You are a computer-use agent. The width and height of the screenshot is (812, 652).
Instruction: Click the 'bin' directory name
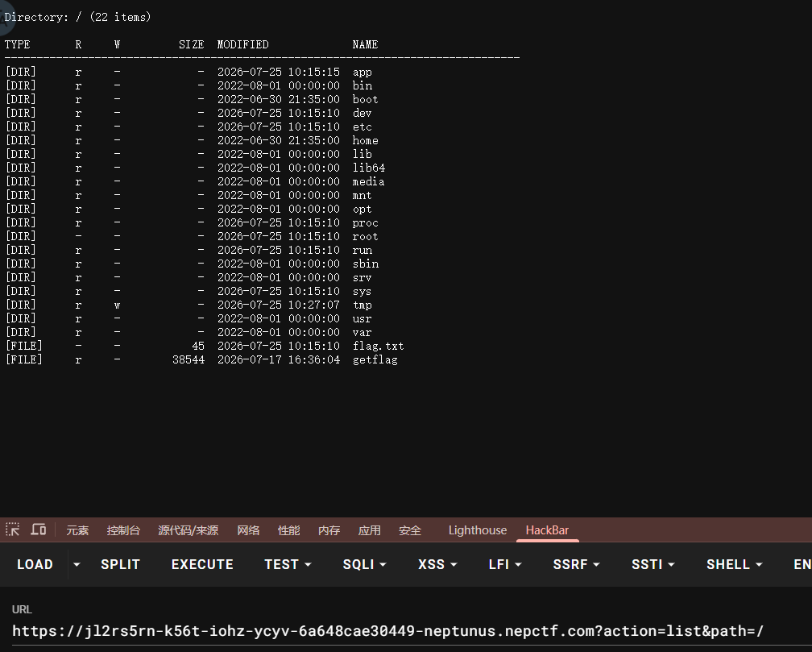(362, 85)
